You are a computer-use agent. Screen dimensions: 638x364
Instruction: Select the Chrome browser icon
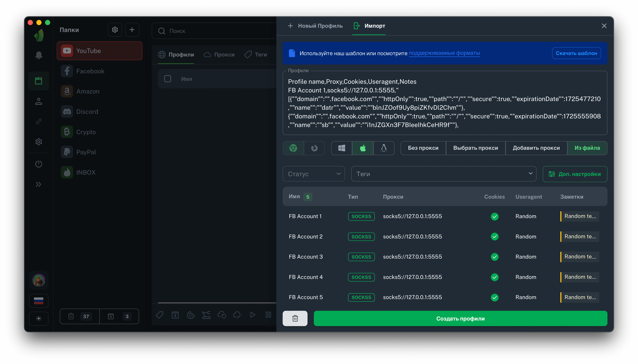(x=293, y=148)
